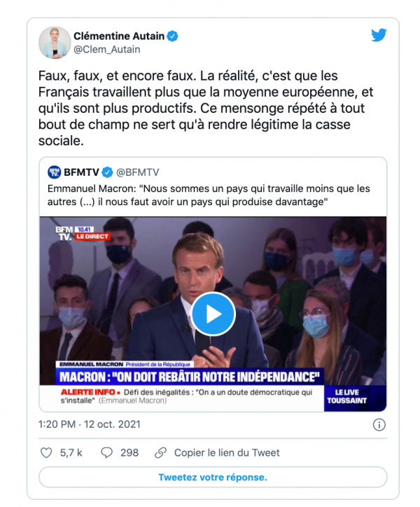This screenshot has height=507, width=420.
Task: Open Clémentine Autain's profile picture
Action: pyautogui.click(x=54, y=42)
